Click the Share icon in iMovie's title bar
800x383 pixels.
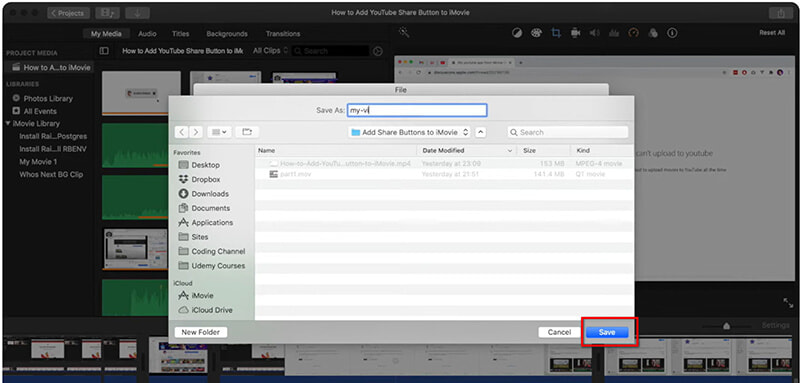781,14
